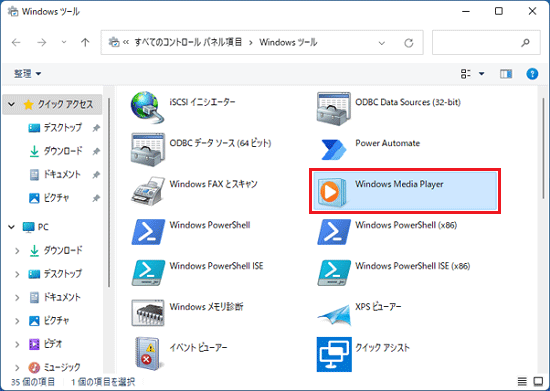Expand the ビデオ tree node
Image resolution: width=550 pixels, height=391 pixels.
17,344
